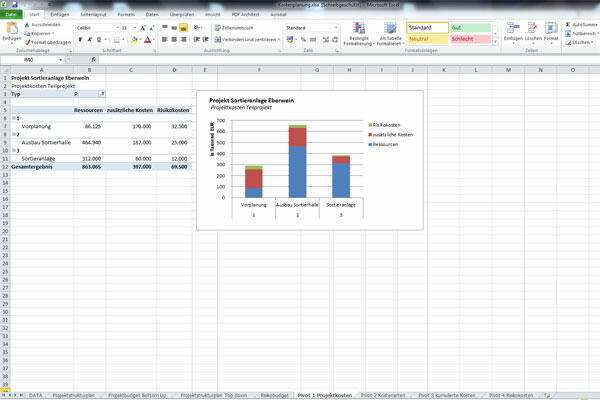Open the Typ filter dropdown in pivot

point(102,94)
